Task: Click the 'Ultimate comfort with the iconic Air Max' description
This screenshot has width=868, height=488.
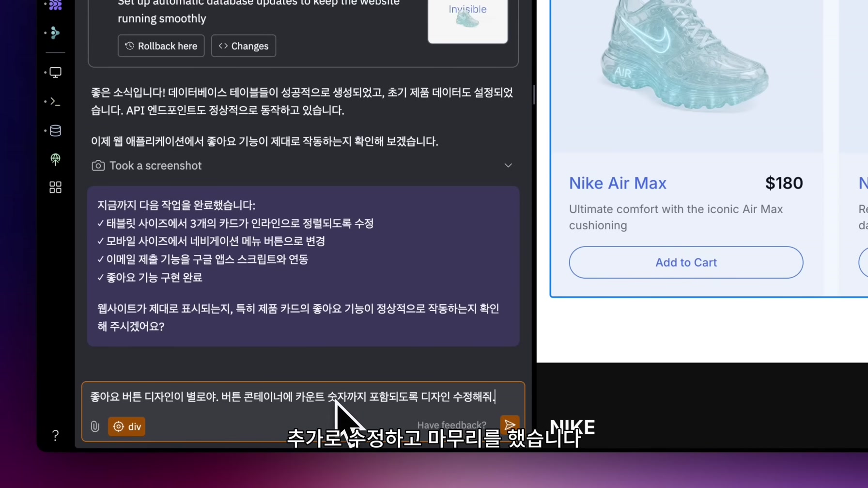Action: (676, 217)
